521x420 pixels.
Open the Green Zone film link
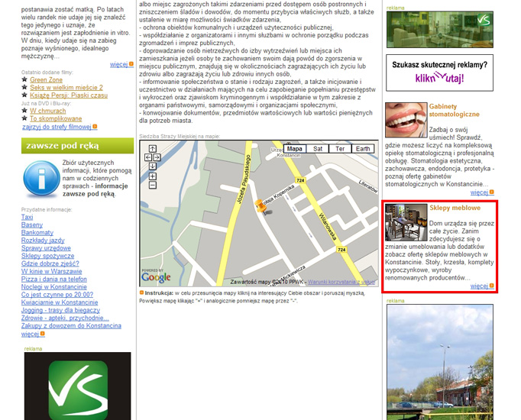pos(46,79)
